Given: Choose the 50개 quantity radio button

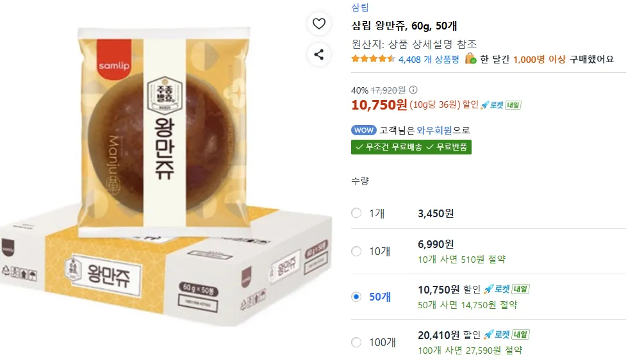Looking at the screenshot, I should click(356, 296).
